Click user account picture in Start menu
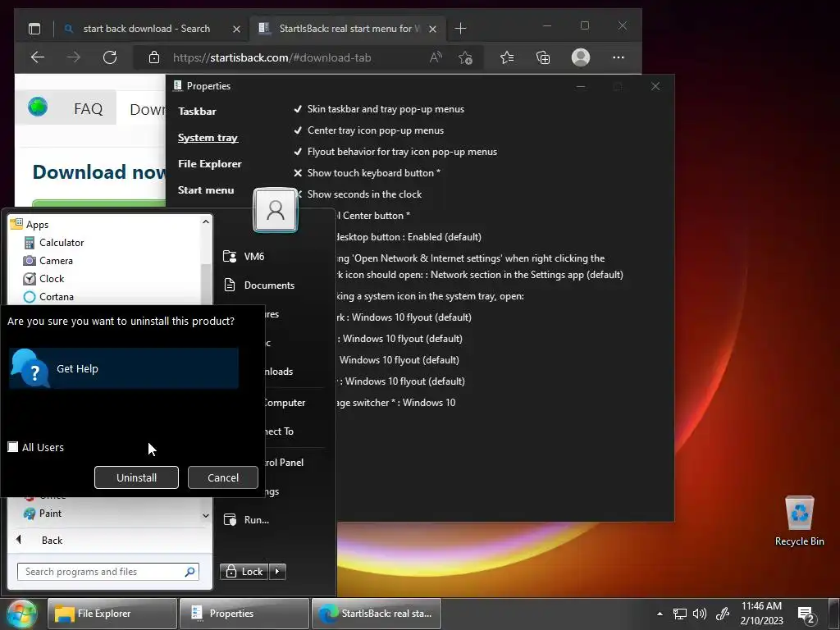 pos(276,209)
